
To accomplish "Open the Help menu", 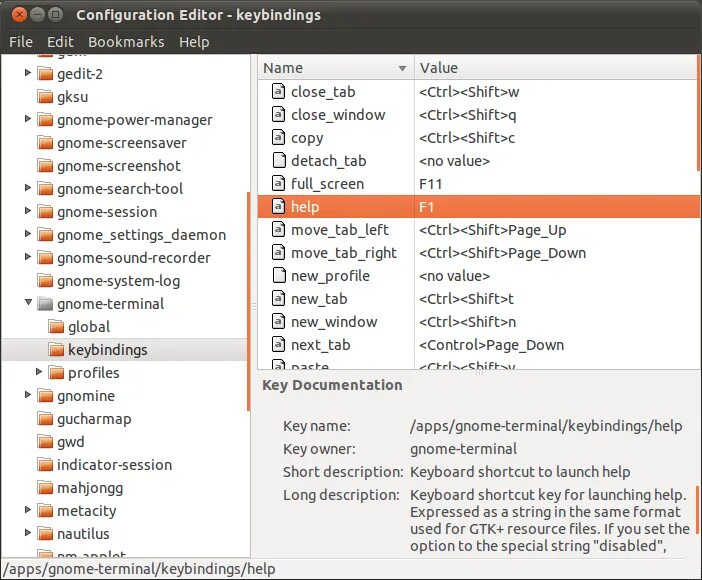I will tap(194, 42).
